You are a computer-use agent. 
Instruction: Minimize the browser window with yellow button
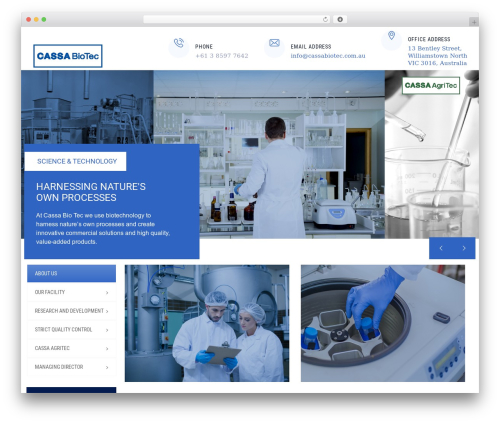tap(36, 20)
